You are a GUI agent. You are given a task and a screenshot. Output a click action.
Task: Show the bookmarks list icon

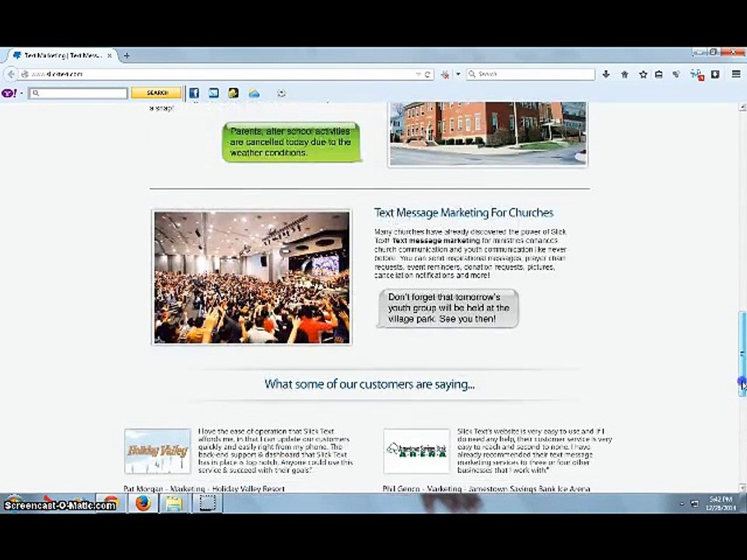pyautogui.click(x=659, y=75)
